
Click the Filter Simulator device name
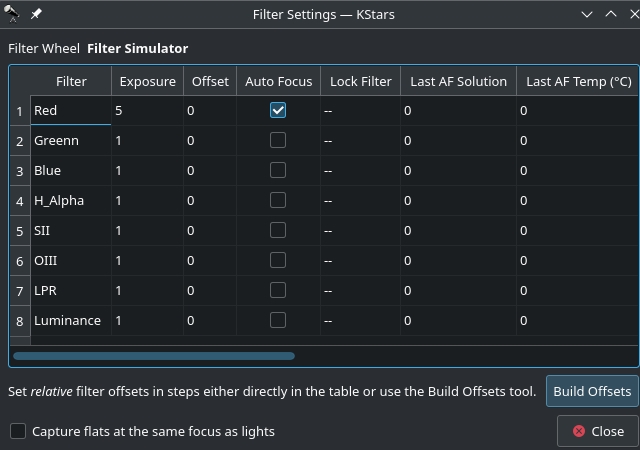pyautogui.click(x=138, y=49)
